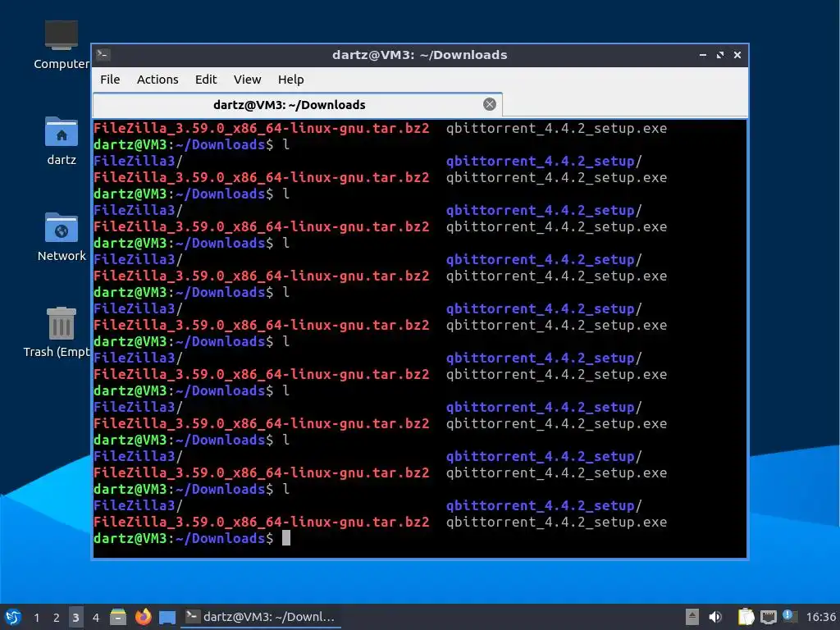Open the application menu in the taskbar
840x630 pixels.
13,617
